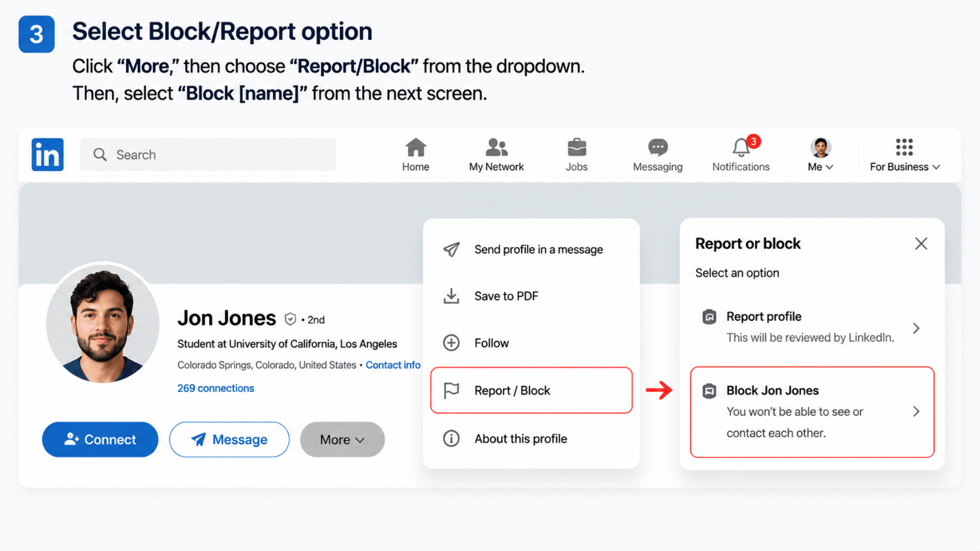Image resolution: width=980 pixels, height=551 pixels.
Task: Choose Send profile in a message
Action: tap(531, 249)
